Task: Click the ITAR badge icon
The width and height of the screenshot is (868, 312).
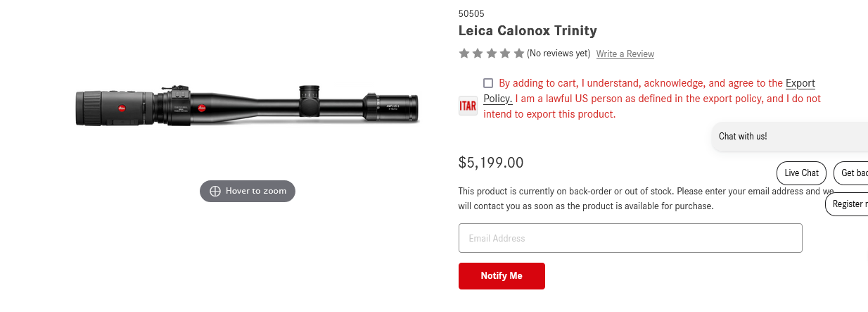Action: click(468, 106)
